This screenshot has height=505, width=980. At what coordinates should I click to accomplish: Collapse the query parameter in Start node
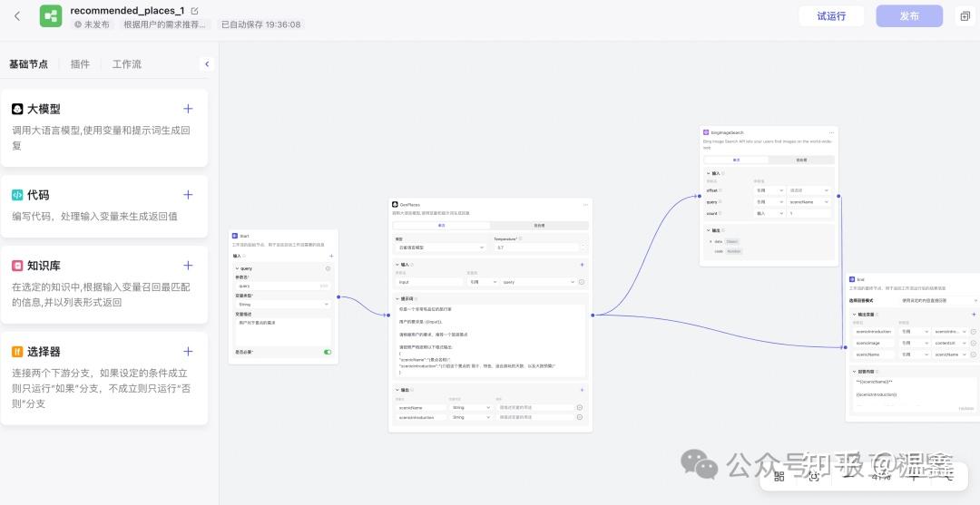[x=237, y=268]
